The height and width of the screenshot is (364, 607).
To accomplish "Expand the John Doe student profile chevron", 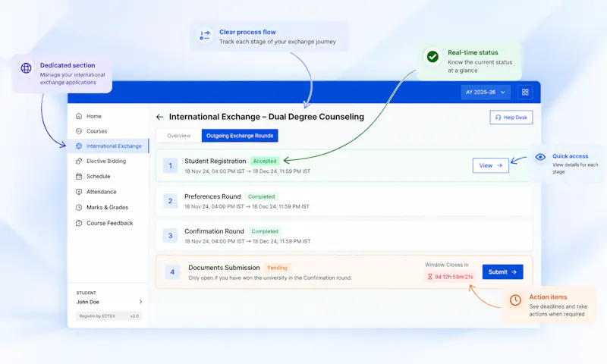I will click(140, 302).
